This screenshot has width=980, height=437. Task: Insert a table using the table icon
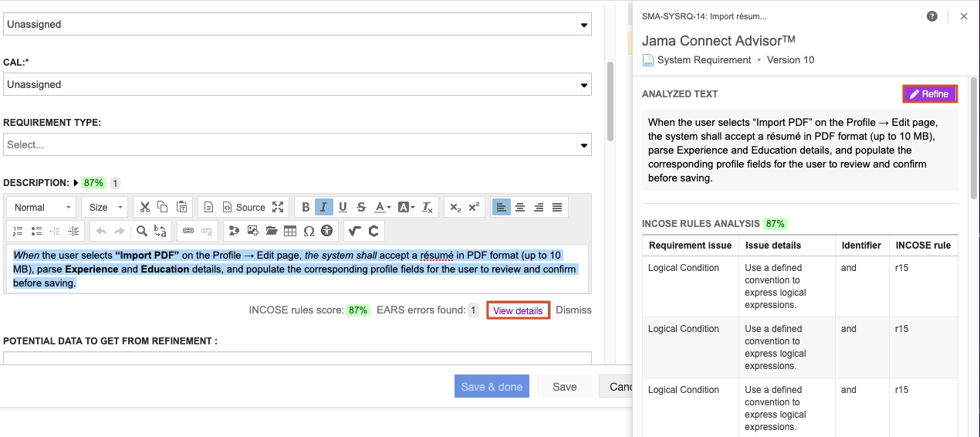click(x=290, y=230)
